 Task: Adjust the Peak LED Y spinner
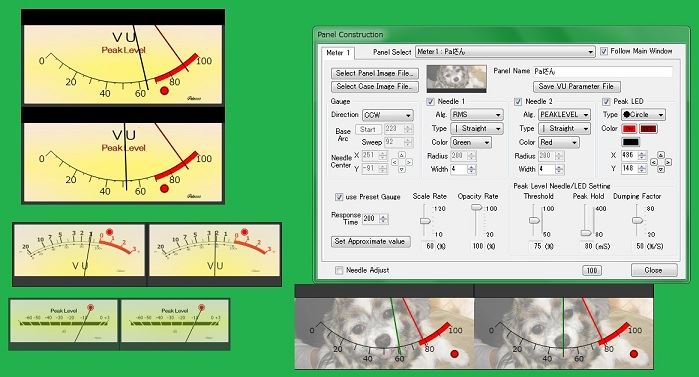pyautogui.click(x=642, y=168)
